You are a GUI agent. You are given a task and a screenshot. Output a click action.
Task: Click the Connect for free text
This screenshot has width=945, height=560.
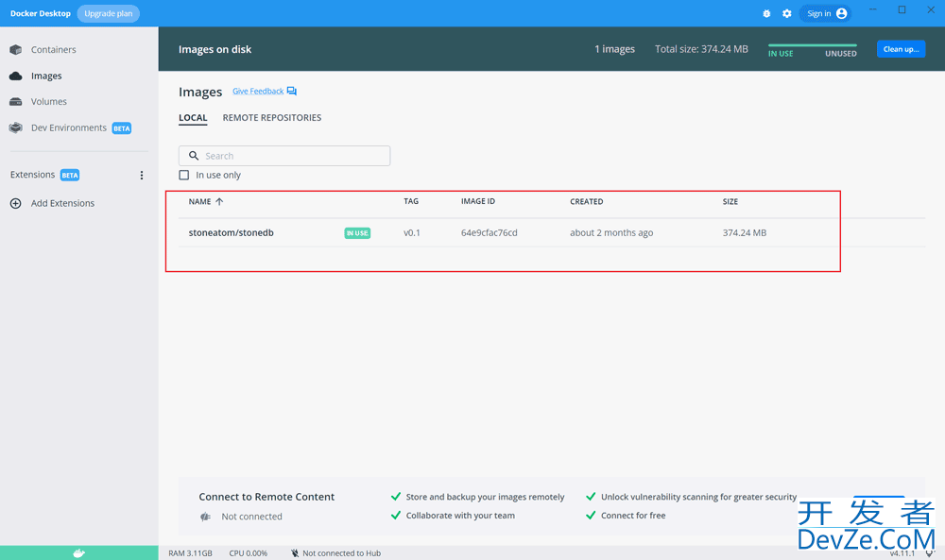tap(633, 516)
